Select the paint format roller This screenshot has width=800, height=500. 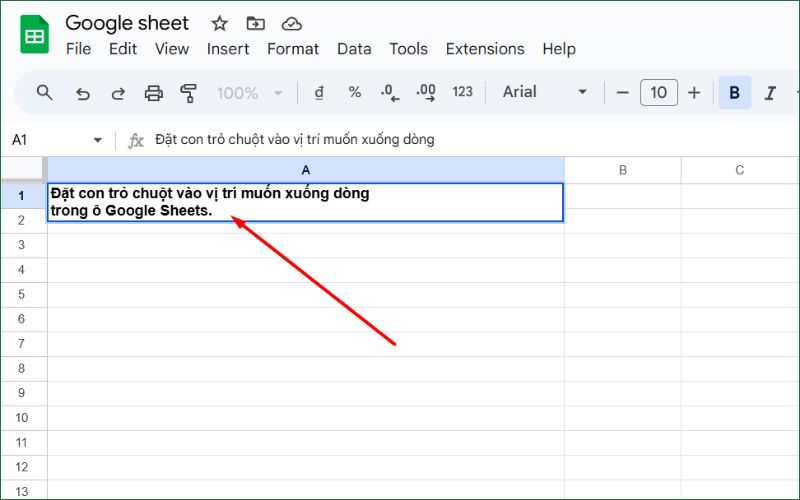188,93
